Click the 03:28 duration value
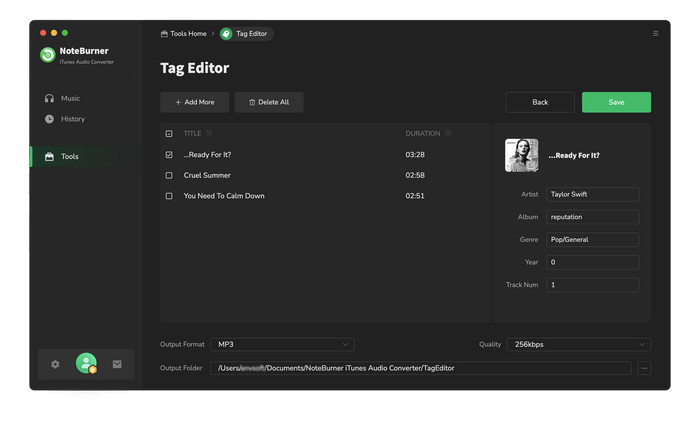The height and width of the screenshot is (429, 700). click(x=415, y=154)
